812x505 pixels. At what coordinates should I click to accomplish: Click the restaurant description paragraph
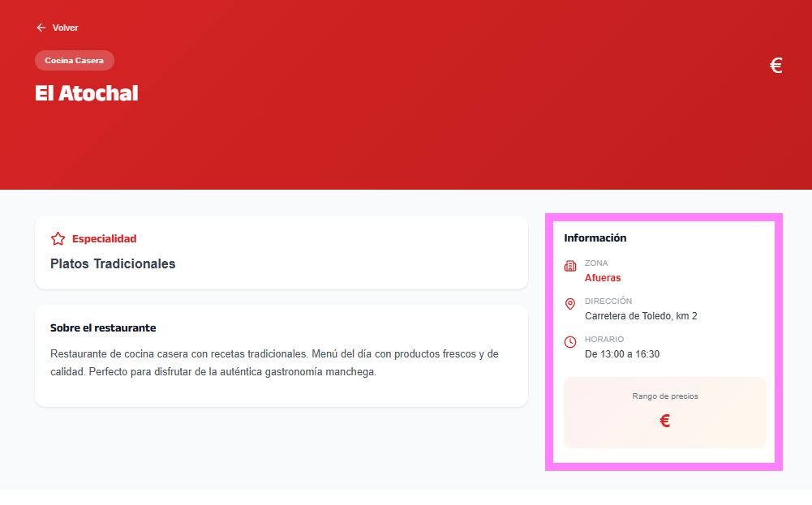[274, 363]
